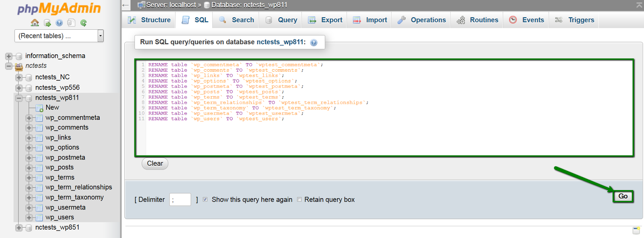Select the nctests_wp851 database
Image resolution: width=644 pixels, height=238 pixels.
57,228
